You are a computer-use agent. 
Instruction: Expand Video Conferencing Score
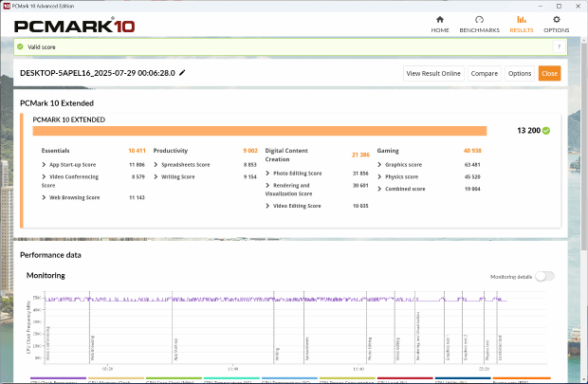click(x=44, y=176)
